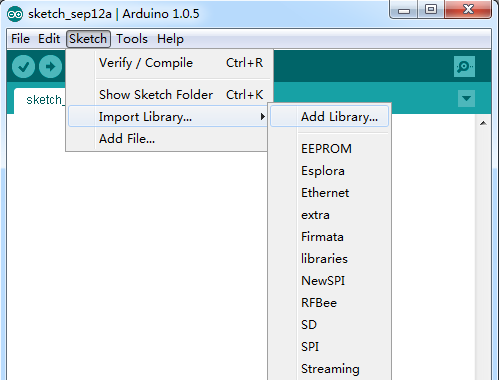Open the tab dropdown arrow button

coord(466,98)
